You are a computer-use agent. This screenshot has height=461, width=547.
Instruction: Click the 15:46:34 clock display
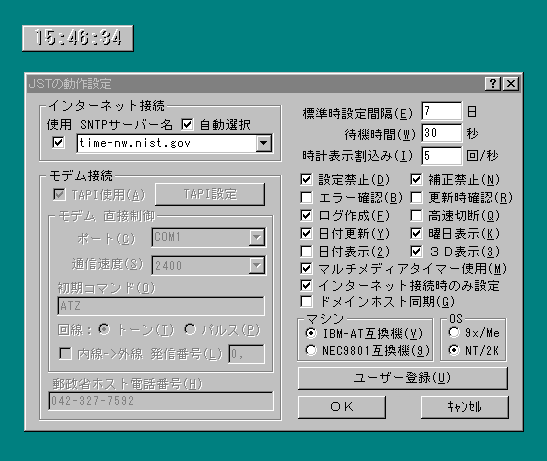[x=78, y=38]
